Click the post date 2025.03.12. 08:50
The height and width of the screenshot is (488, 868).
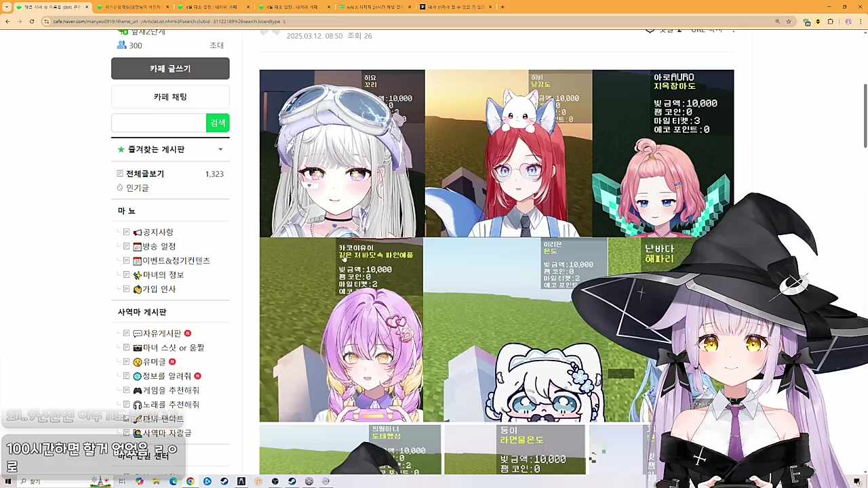(315, 36)
